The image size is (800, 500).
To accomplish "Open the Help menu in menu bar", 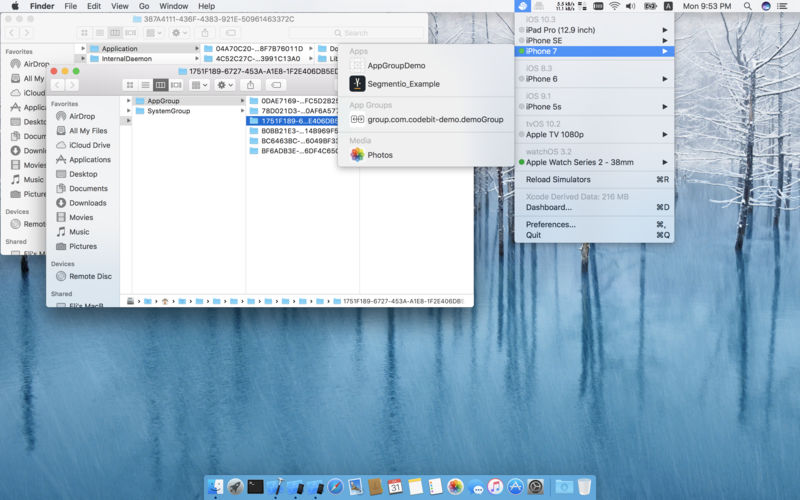I will click(206, 6).
